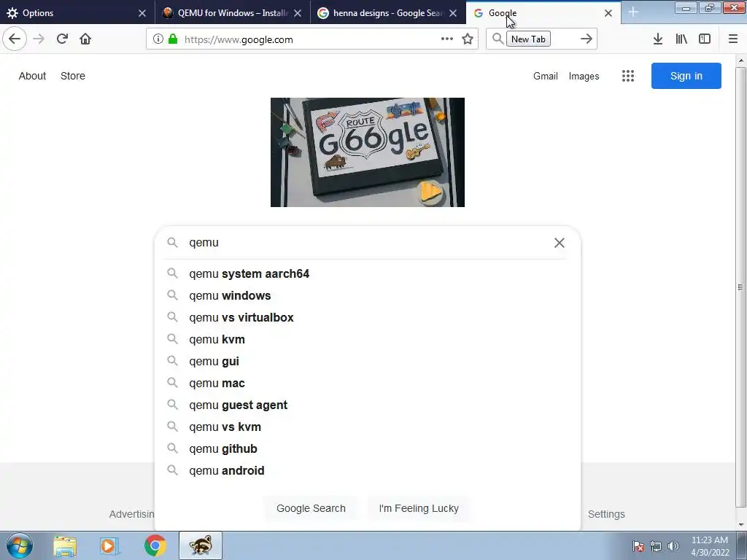Click the Route 66 Google doodle
The height and width of the screenshot is (560, 747).
[x=368, y=152]
